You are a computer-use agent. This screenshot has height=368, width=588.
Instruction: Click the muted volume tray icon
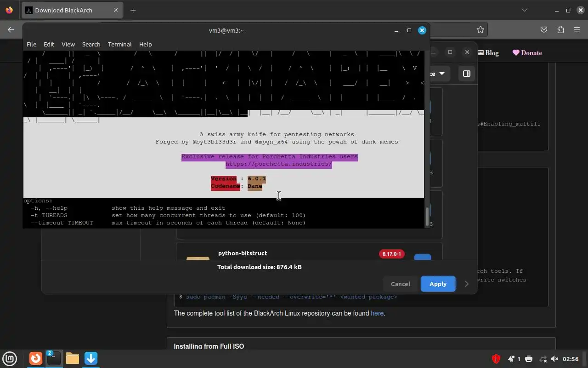[x=555, y=359]
